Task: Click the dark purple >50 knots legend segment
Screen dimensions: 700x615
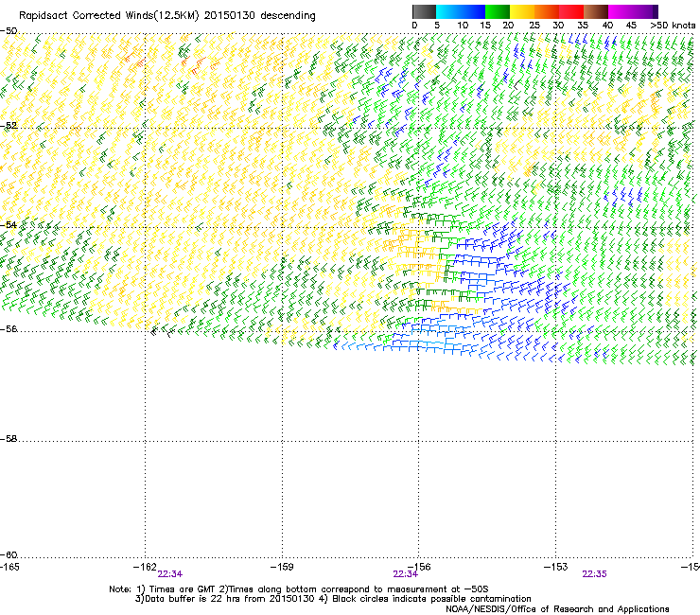Action: (x=656, y=11)
